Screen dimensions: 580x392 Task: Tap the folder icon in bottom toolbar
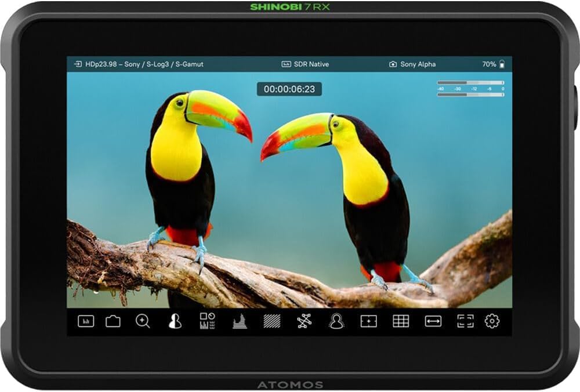113,321
